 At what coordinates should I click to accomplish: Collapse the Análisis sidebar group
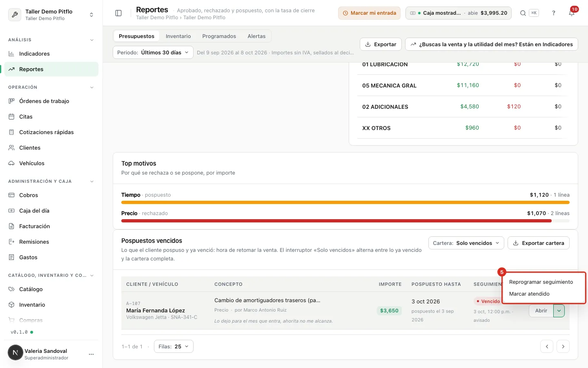(92, 40)
